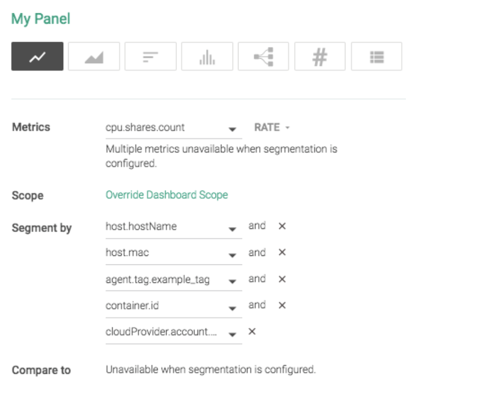Screen dimensions: 480x400
Task: Open the cpu.shares.count metric dropdown
Action: 174,128
